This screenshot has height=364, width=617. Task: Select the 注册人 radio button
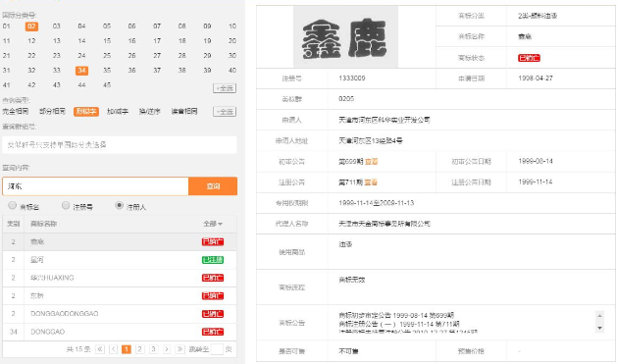tap(120, 205)
